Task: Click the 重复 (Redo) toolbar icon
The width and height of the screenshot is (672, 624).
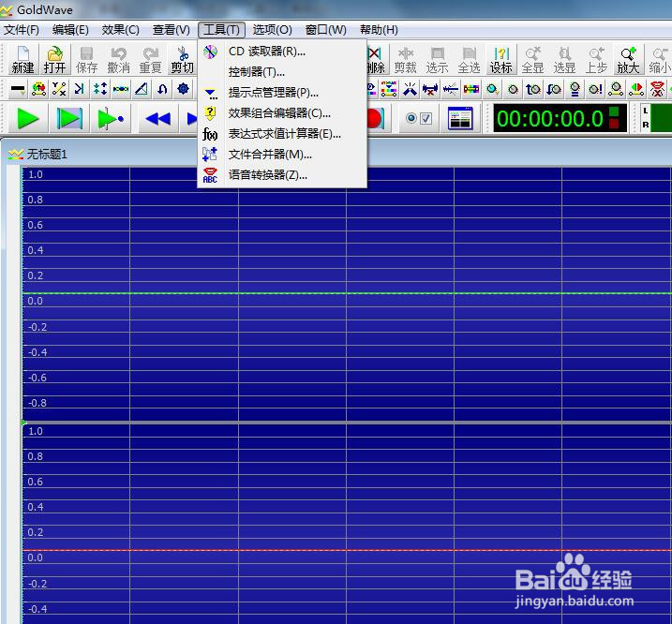Action: (150, 60)
